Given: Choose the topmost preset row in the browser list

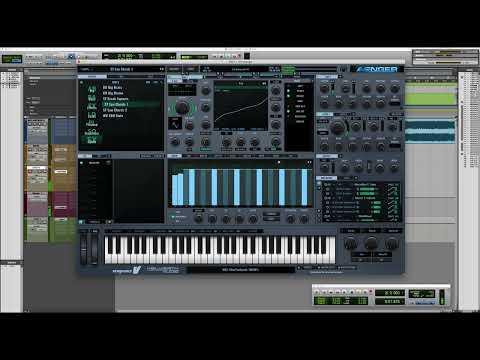Looking at the screenshot, I should [113, 87].
